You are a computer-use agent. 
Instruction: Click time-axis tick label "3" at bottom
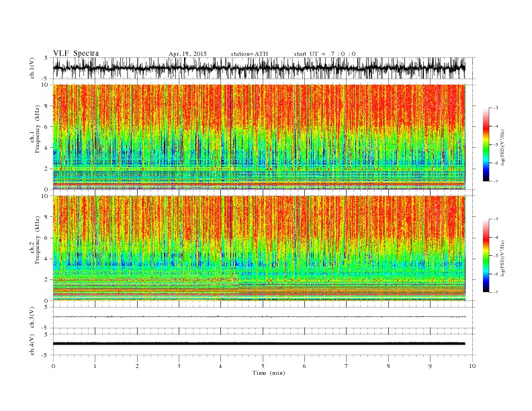pos(179,366)
